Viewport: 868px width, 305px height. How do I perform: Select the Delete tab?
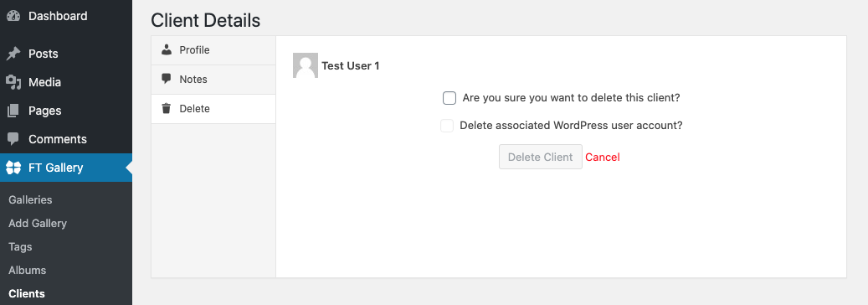213,109
